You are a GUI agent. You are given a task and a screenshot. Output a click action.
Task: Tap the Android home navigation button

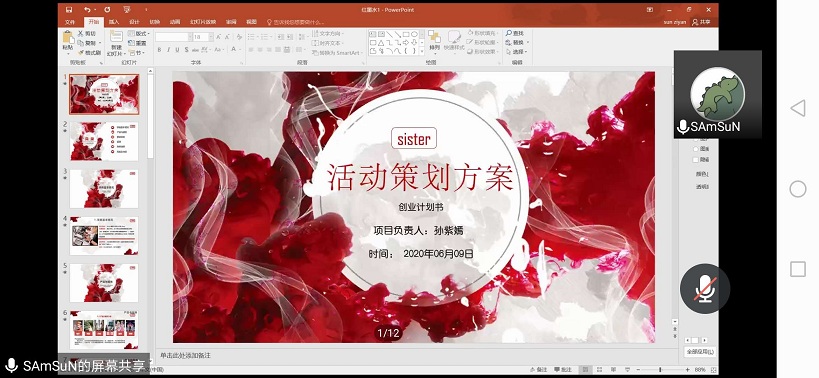tap(798, 189)
